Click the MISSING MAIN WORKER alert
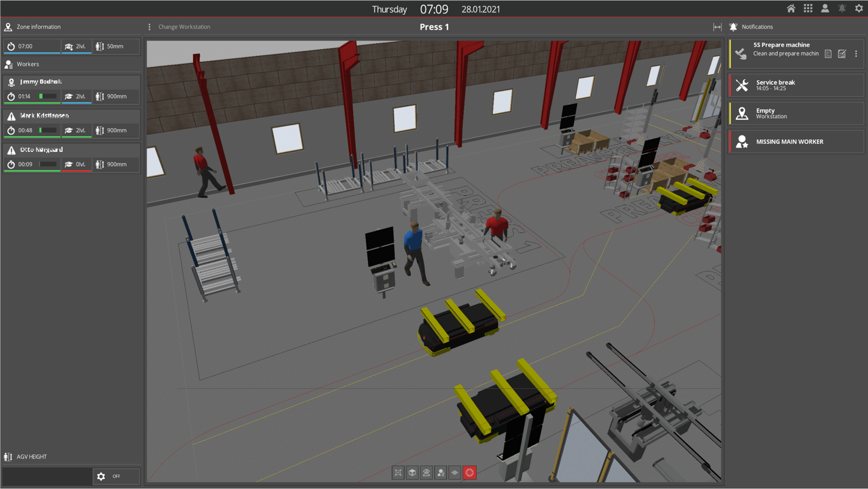 point(795,141)
